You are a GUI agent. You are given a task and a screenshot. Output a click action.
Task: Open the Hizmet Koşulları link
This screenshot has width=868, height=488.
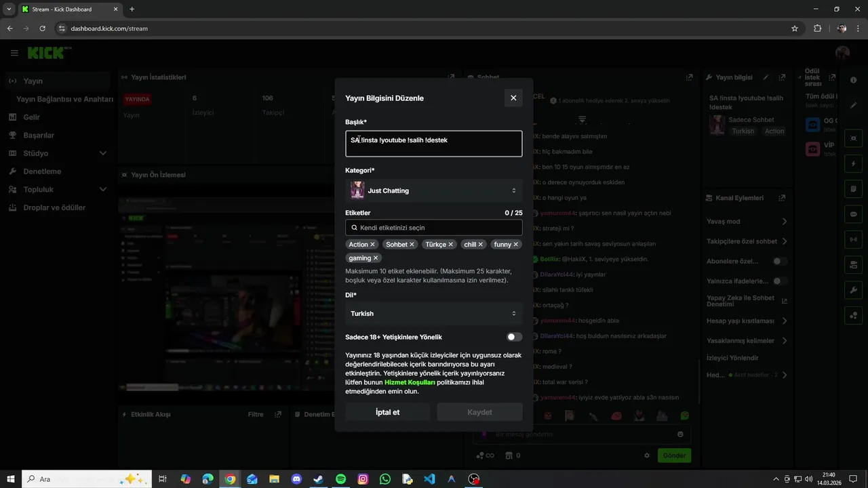pos(410,382)
